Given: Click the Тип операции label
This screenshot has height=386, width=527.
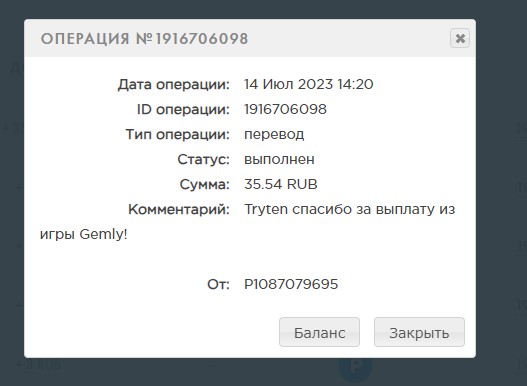Looking at the screenshot, I should 177,134.
